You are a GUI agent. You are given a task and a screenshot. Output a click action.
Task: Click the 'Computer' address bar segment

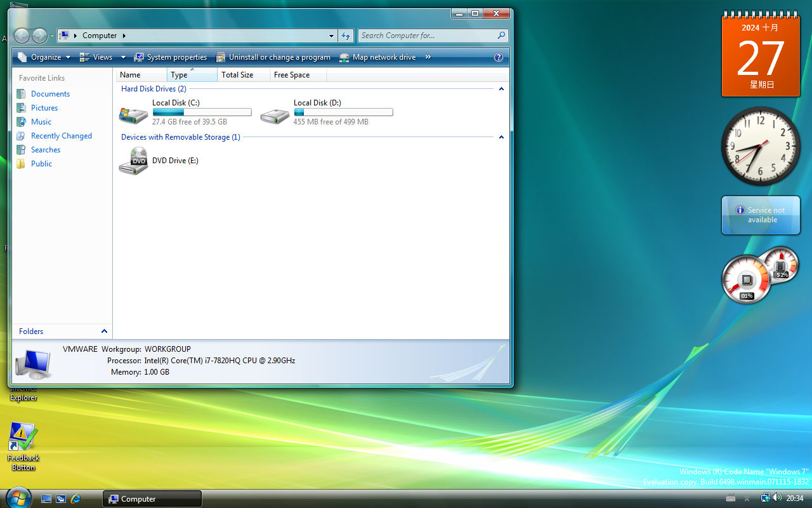coord(100,36)
